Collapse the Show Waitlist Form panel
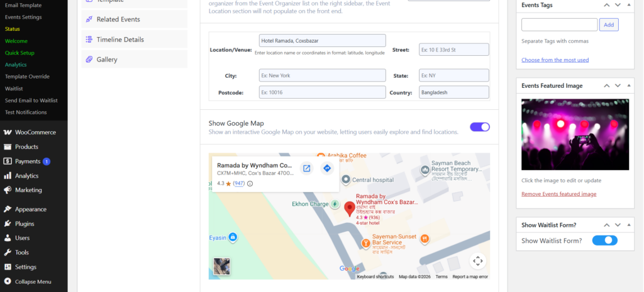The image size is (644, 292). click(x=629, y=225)
